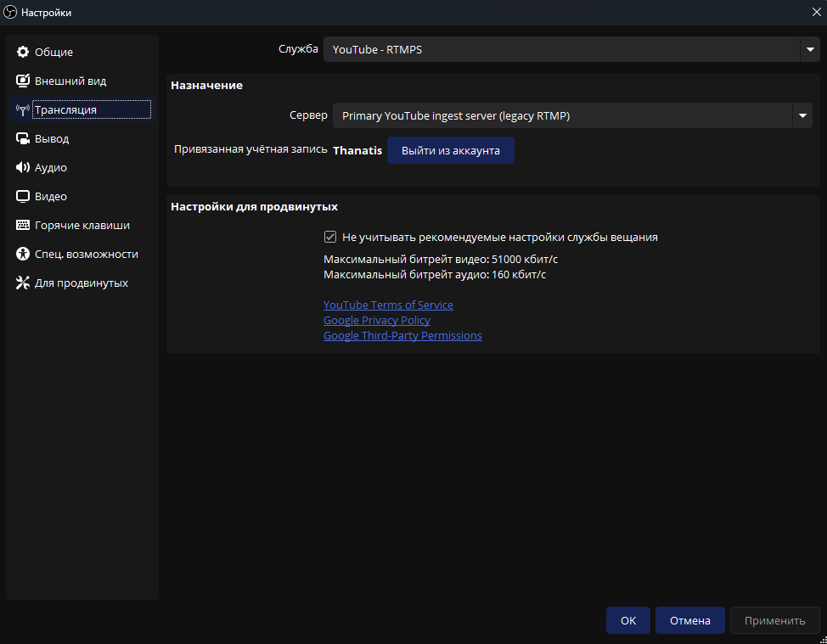
Task: Click Максимальный битрейт видео: 51000 кбит/с text
Action: pos(441,260)
